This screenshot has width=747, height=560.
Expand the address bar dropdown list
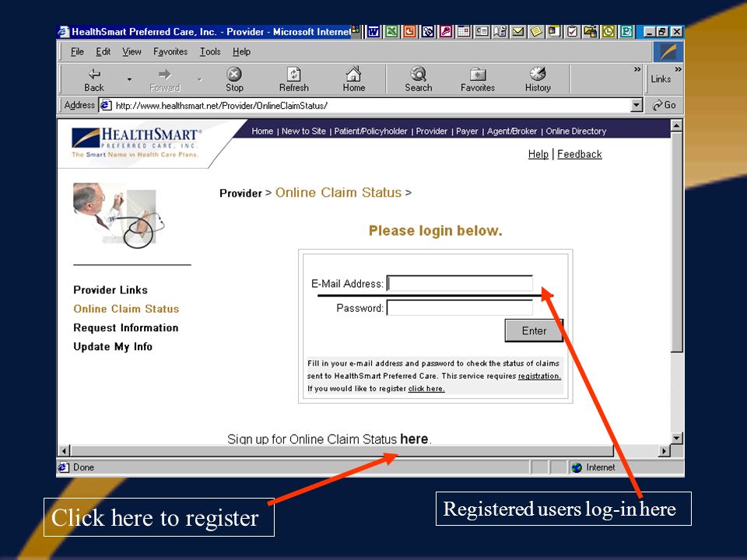[x=637, y=105]
